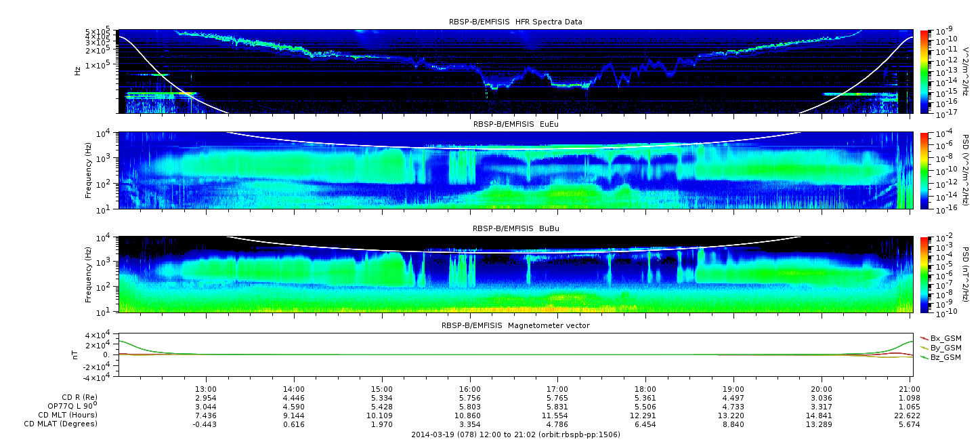
Task: Click the EuEu PSD color scale bar
Action: [924, 171]
